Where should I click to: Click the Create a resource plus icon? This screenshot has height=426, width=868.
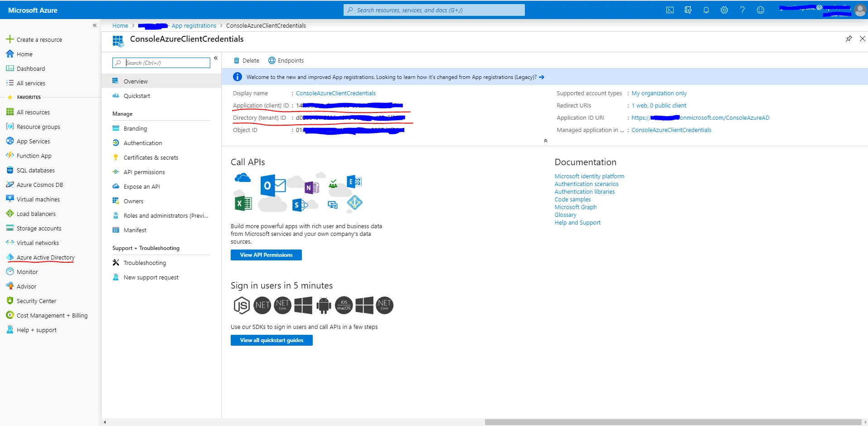(x=10, y=39)
